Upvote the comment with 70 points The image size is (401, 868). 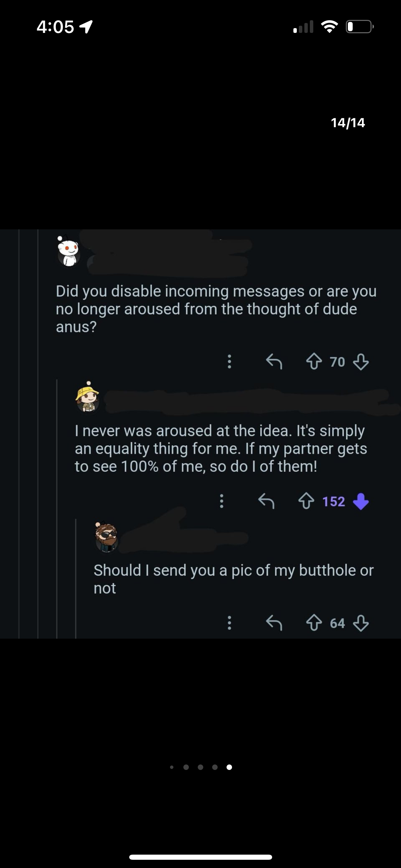314,362
